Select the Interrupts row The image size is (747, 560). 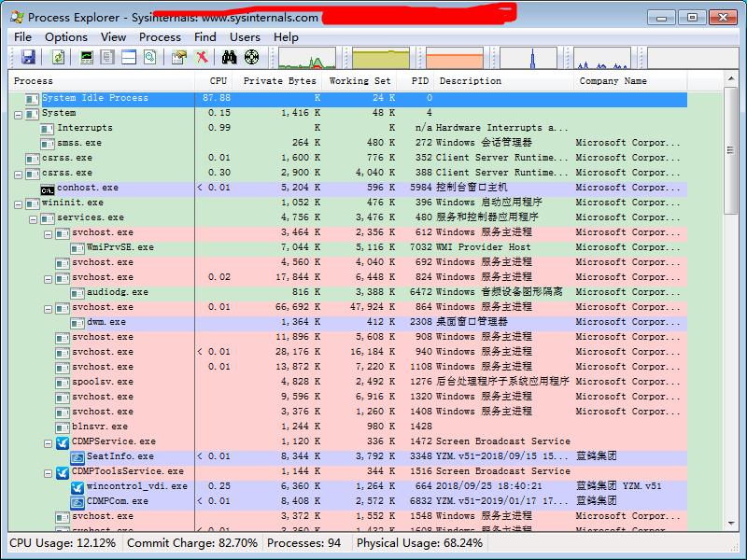(347, 128)
